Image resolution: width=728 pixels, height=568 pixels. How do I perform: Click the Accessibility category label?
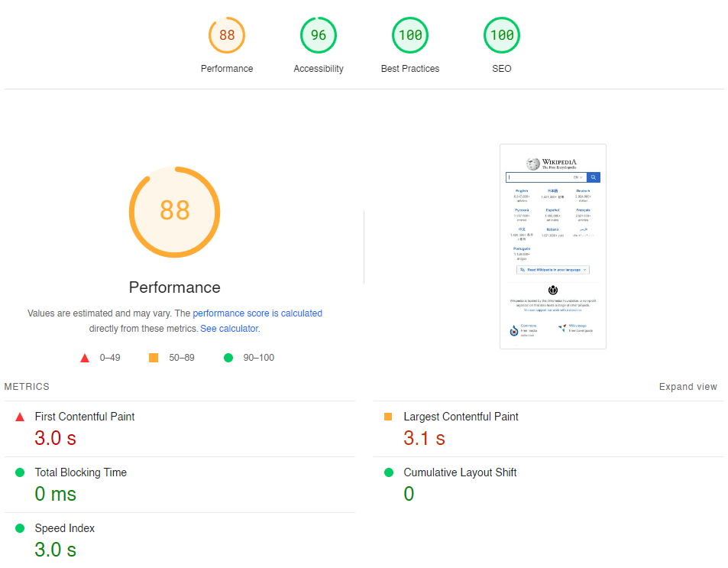(319, 69)
